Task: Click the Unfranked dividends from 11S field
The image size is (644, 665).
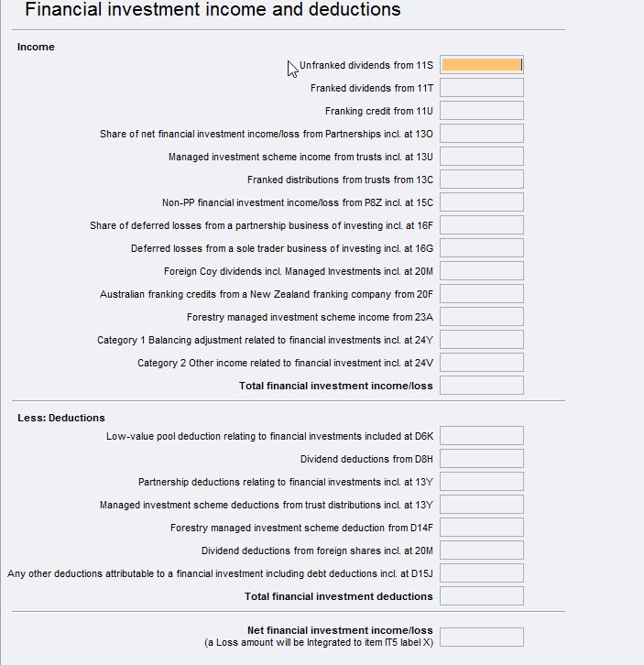Action: (x=481, y=65)
